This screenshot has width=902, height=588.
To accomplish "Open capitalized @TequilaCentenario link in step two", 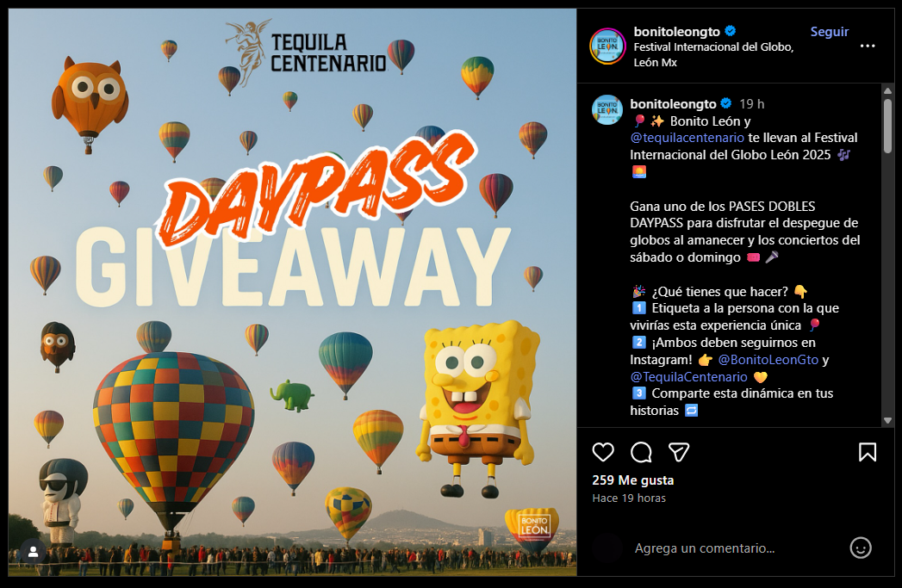I will point(688,377).
